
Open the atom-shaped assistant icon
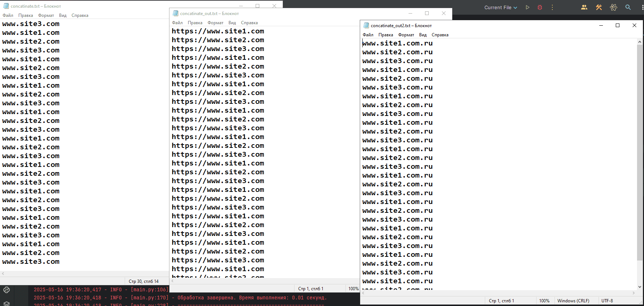614,7
